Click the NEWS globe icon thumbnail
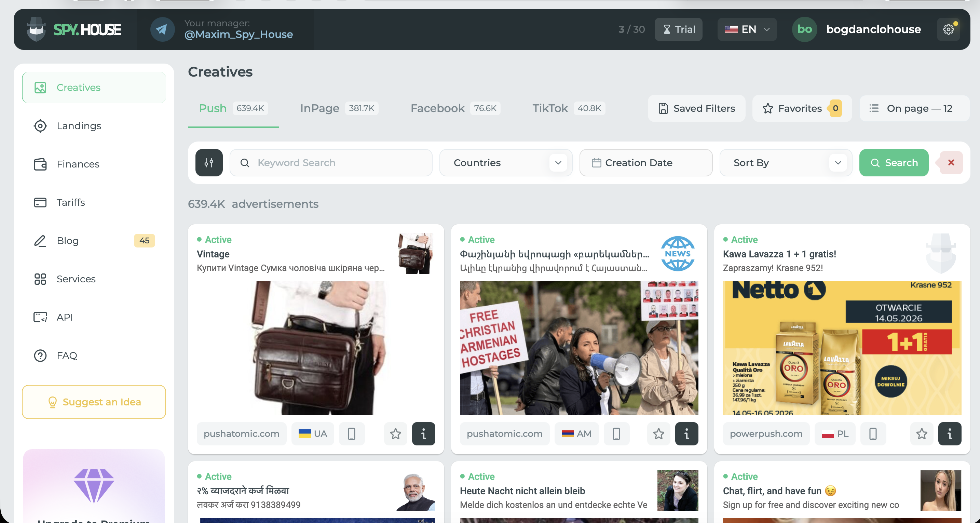 tap(678, 254)
